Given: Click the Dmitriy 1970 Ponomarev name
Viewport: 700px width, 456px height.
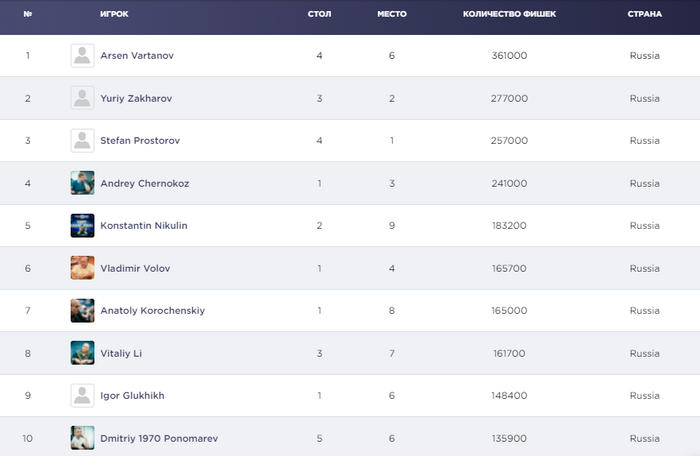Looking at the screenshot, I should pos(159,438).
